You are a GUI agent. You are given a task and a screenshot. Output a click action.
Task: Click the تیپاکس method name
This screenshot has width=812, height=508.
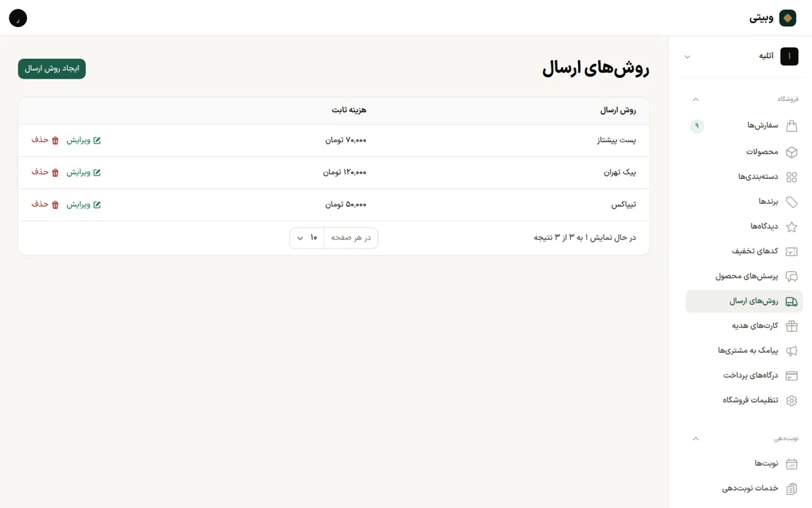tap(624, 205)
